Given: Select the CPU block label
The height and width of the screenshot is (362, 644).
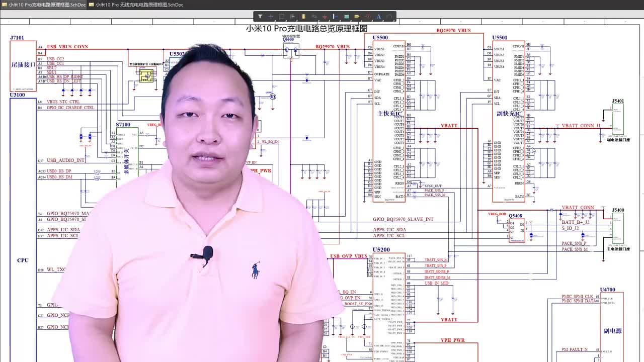Looking at the screenshot, I should (23, 260).
